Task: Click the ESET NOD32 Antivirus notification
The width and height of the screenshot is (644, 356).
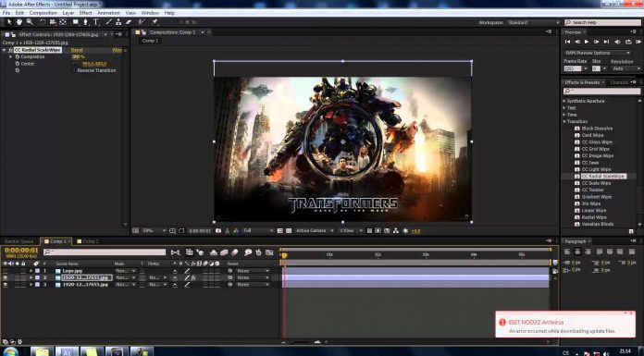Action: (x=565, y=325)
